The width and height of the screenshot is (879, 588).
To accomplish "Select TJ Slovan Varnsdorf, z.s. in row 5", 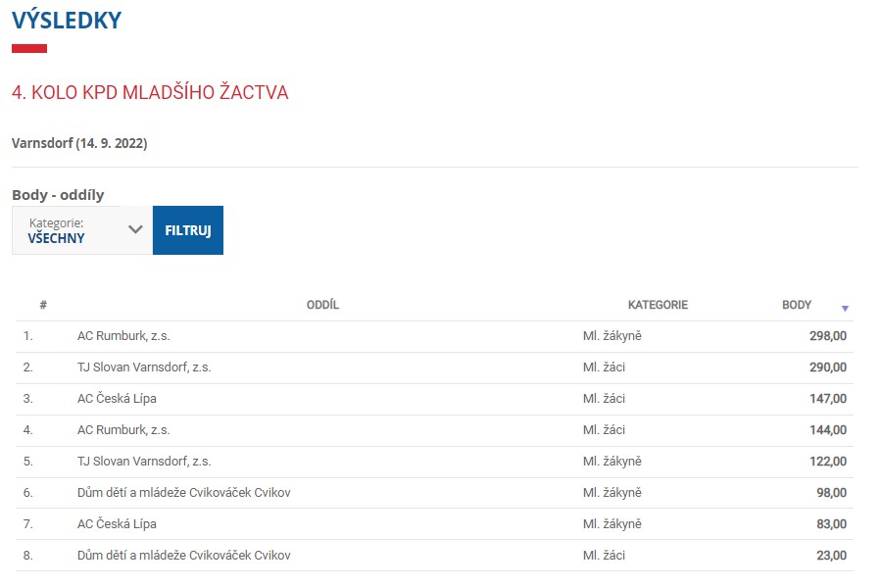I will [x=144, y=462].
